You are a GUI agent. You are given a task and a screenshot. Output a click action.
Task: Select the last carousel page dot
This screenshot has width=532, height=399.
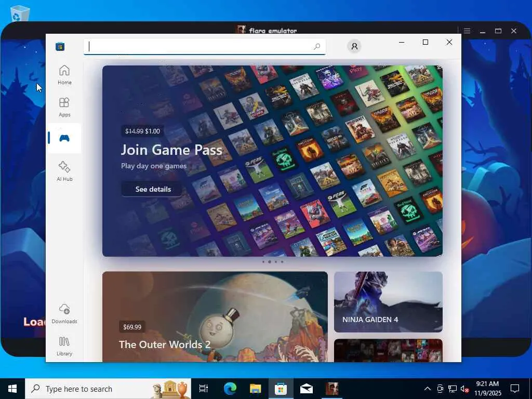click(282, 262)
